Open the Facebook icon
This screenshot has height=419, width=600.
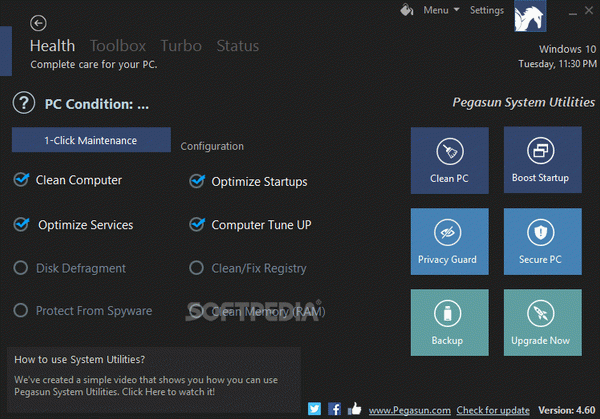pyautogui.click(x=334, y=409)
